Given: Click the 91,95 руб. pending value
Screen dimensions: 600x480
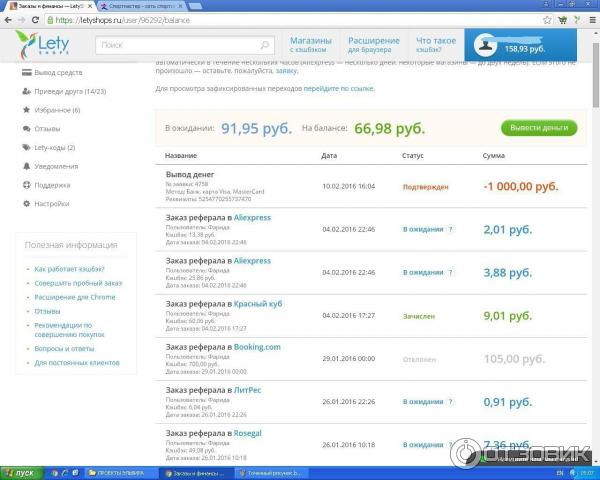Looking at the screenshot, I should point(256,129).
